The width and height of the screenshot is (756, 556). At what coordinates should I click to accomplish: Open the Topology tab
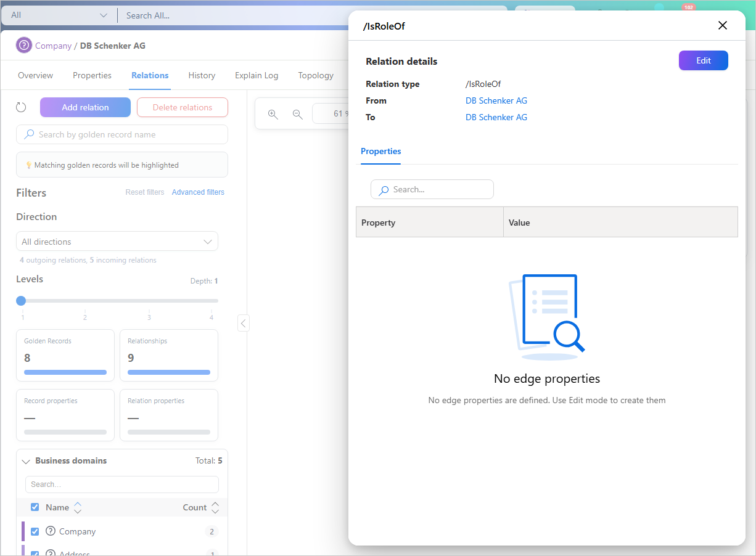316,75
